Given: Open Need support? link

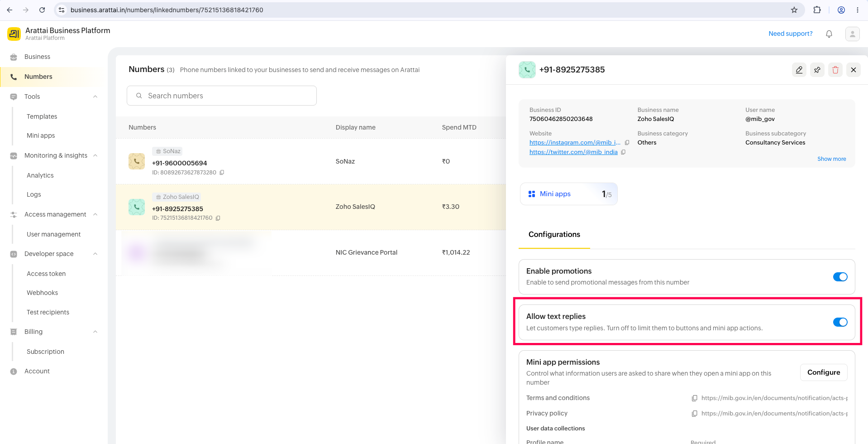Looking at the screenshot, I should point(790,34).
